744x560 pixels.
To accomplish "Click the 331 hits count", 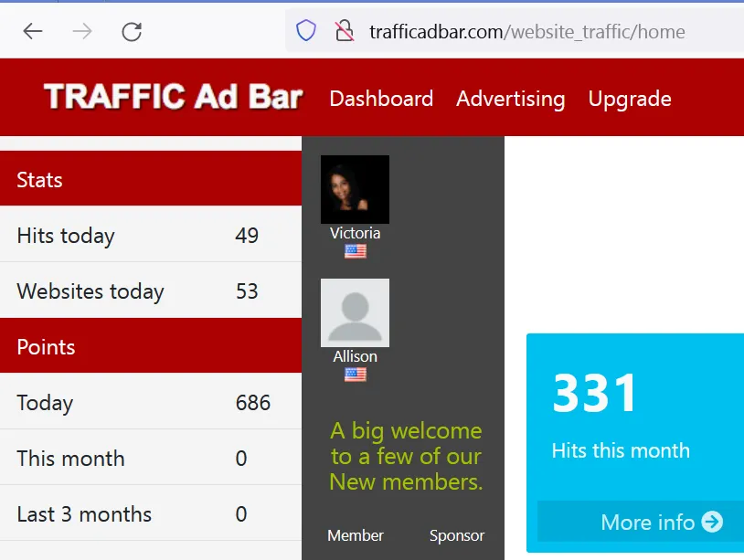I will click(x=594, y=393).
